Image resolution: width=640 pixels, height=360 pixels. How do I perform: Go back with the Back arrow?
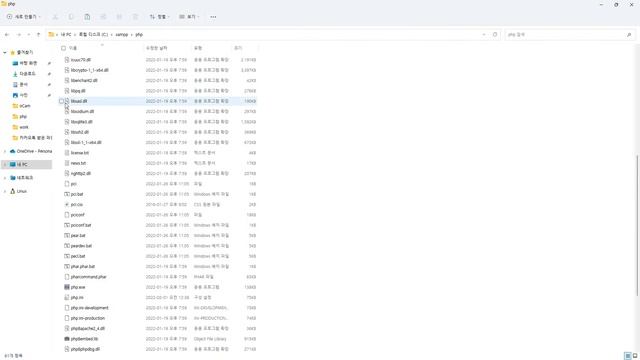(x=7, y=35)
